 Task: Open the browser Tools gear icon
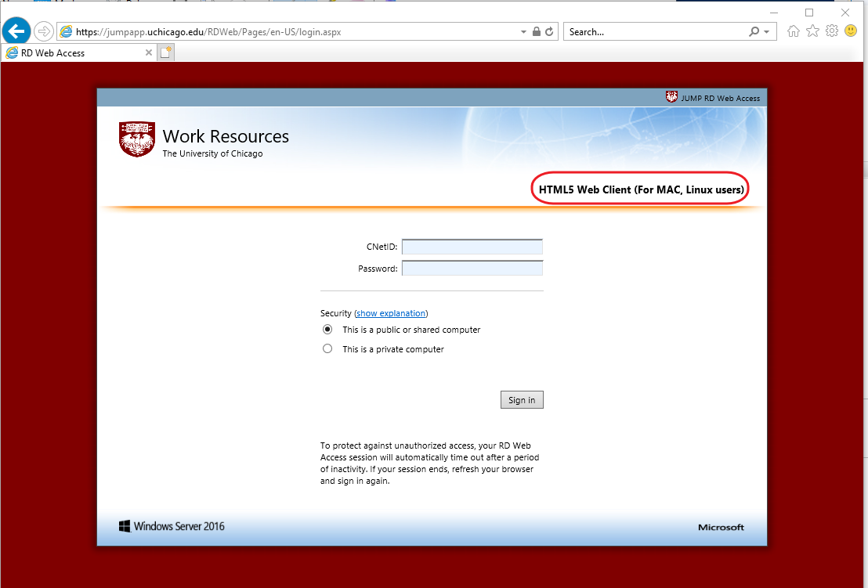(831, 31)
